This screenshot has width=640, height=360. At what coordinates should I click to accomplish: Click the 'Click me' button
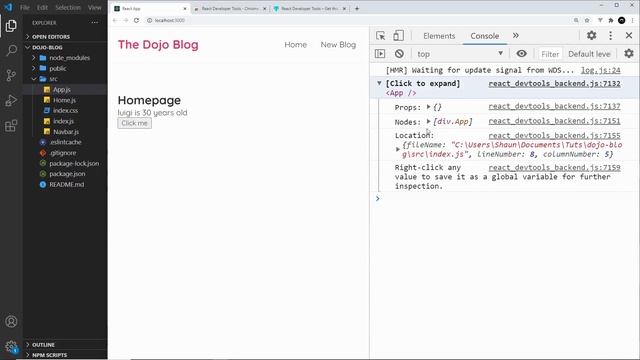click(134, 123)
